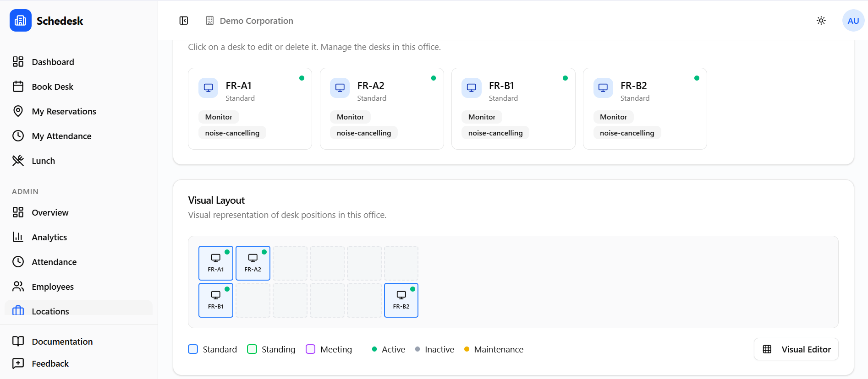Go to Dashboard in sidebar

(x=53, y=62)
